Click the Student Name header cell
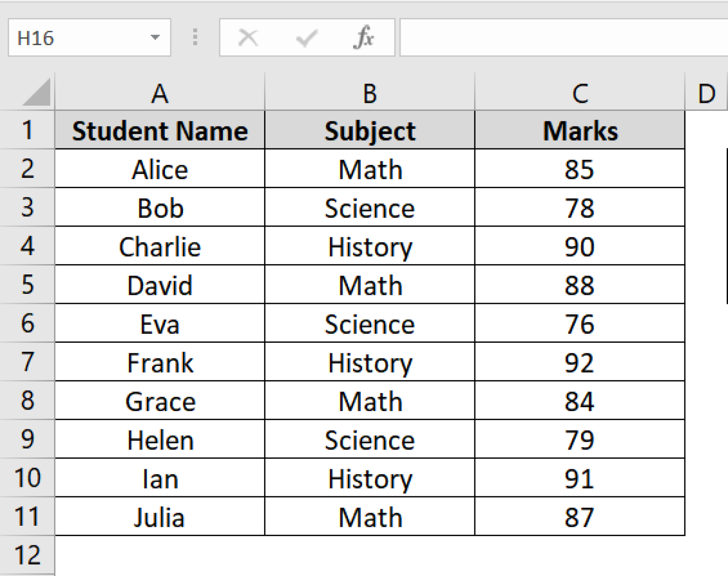The image size is (728, 576). point(159,130)
